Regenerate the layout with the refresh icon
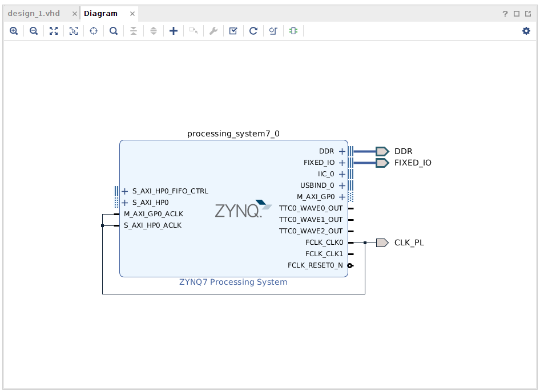This screenshot has width=540, height=392. pyautogui.click(x=253, y=31)
